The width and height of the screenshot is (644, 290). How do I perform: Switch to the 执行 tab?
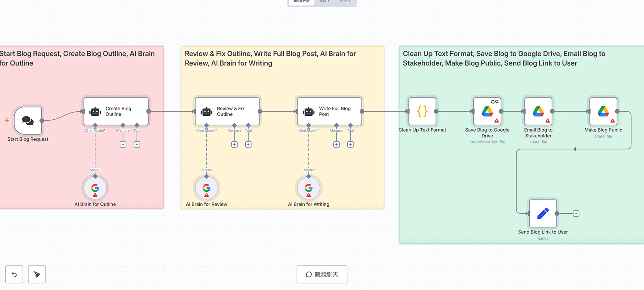[324, 2]
